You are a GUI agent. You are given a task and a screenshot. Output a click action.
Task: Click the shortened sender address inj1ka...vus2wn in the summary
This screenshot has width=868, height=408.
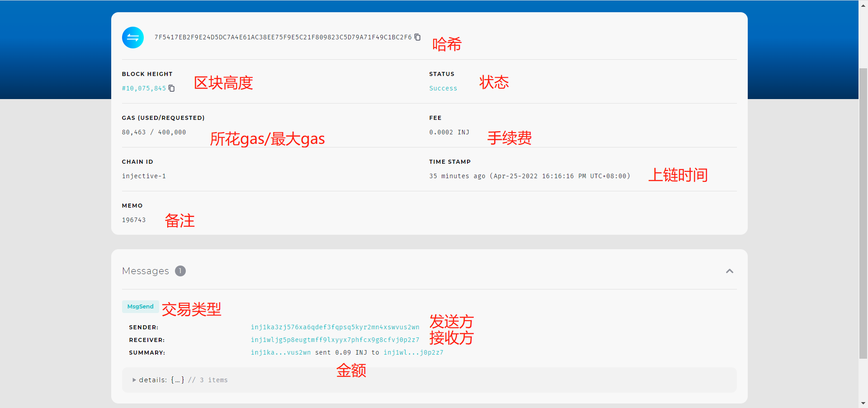click(281, 352)
